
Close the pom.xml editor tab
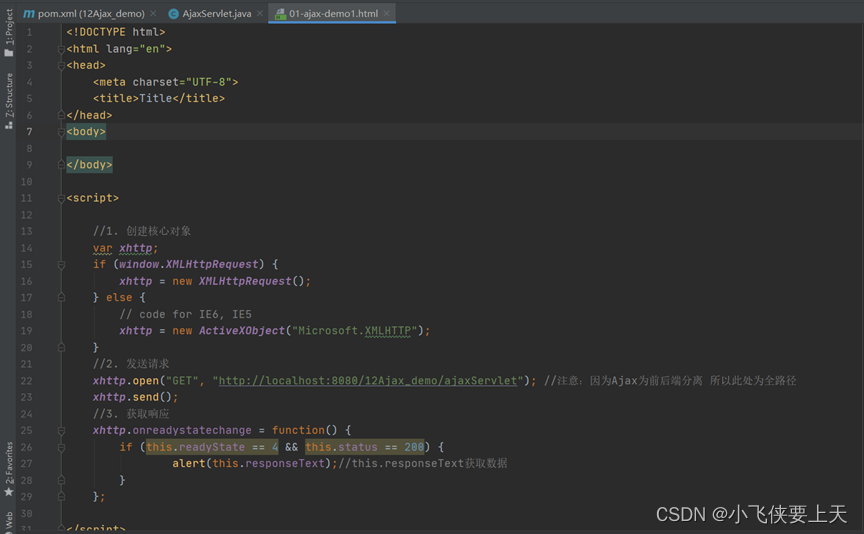pos(153,14)
